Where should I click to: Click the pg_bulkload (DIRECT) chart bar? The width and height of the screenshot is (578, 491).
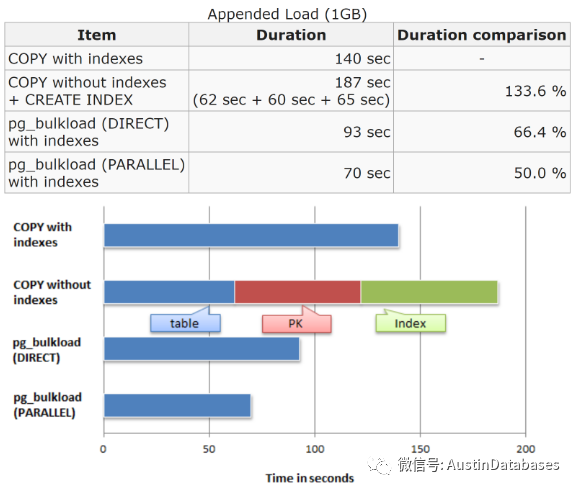pos(202,349)
